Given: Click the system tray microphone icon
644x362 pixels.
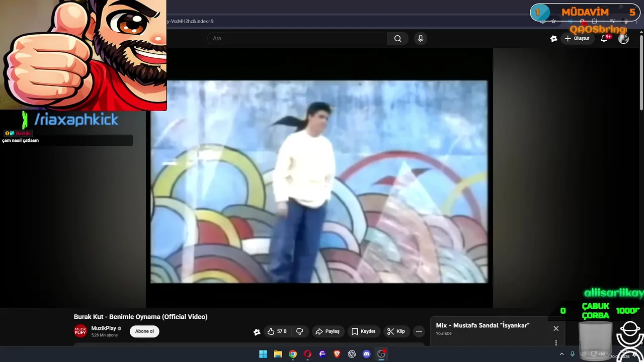Looking at the screenshot, I should (573, 354).
